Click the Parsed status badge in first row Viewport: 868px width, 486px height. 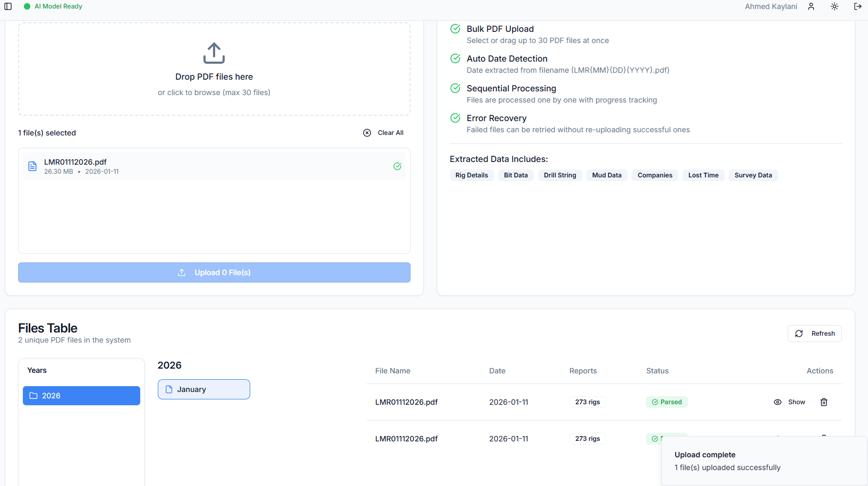coord(667,402)
